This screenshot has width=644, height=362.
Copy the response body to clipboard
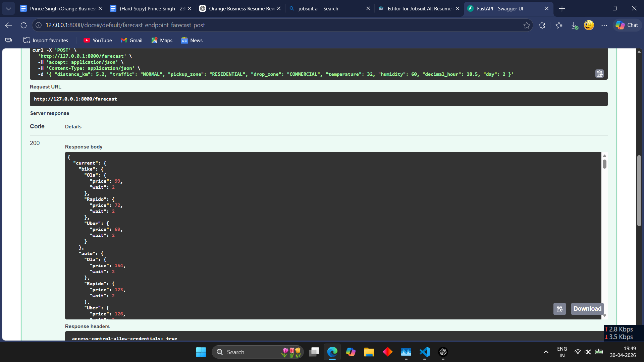(559, 309)
